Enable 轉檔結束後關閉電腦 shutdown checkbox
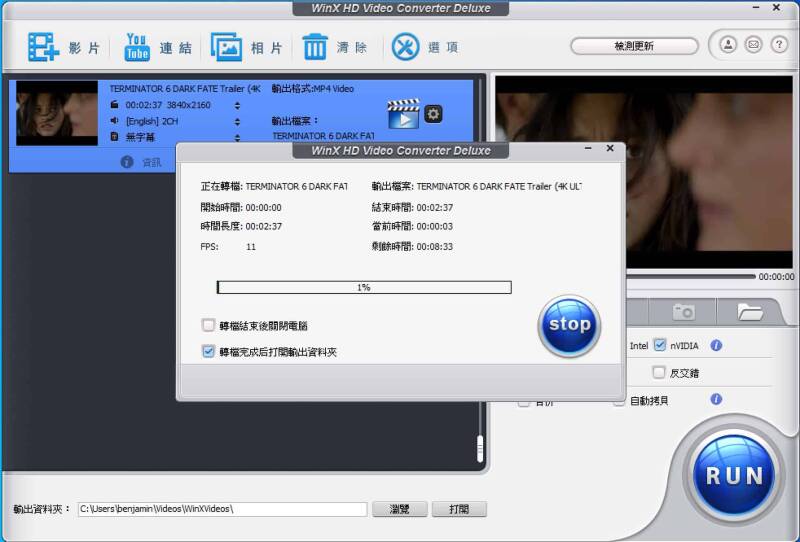The image size is (800, 542). pyautogui.click(x=208, y=325)
